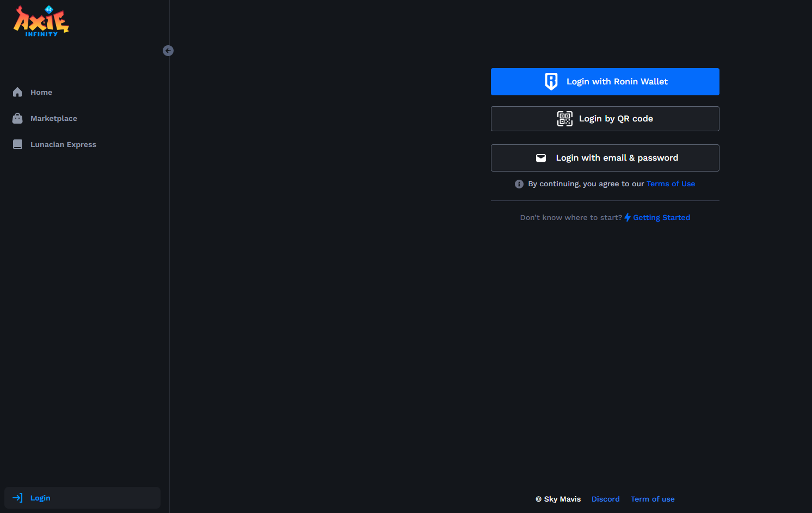Click the © Sky Mavis text
The image size is (812, 513).
(558, 499)
